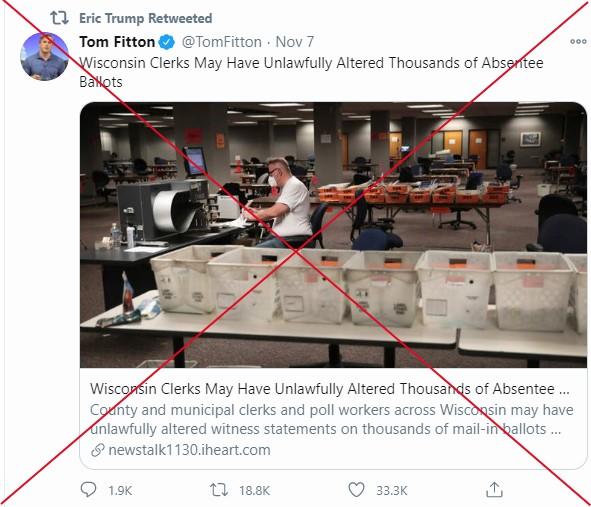Click the blue verified badge

[x=167, y=42]
